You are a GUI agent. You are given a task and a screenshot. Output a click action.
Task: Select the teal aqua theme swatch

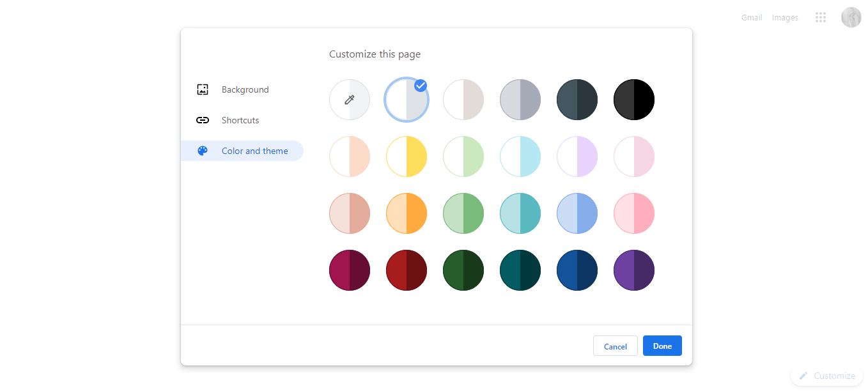pos(520,213)
